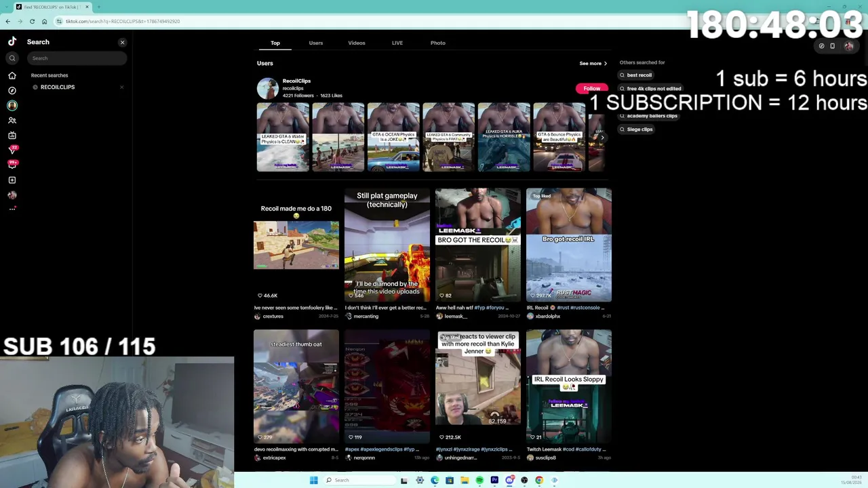Search suggestion free 4k clips not edited

[x=651, y=89]
